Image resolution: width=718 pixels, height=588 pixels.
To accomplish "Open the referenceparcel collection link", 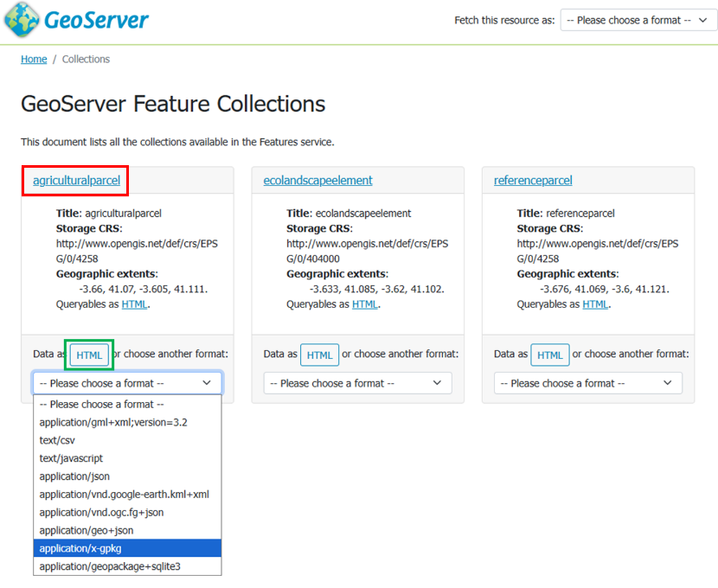I will tap(533, 181).
